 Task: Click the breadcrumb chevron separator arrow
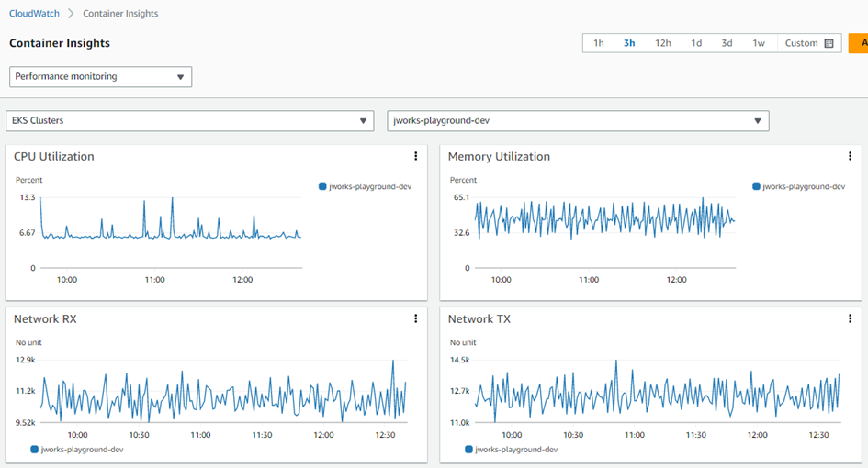71,13
